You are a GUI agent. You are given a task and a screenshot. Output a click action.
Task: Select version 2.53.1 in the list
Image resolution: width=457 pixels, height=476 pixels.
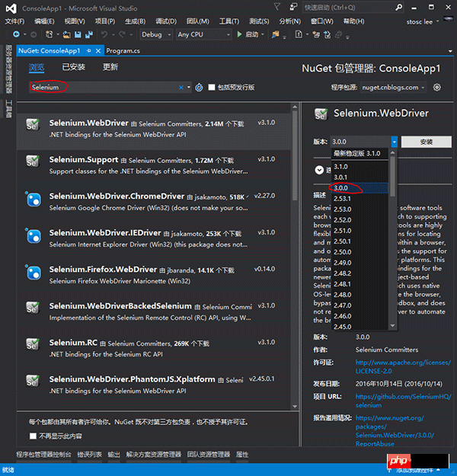360,199
